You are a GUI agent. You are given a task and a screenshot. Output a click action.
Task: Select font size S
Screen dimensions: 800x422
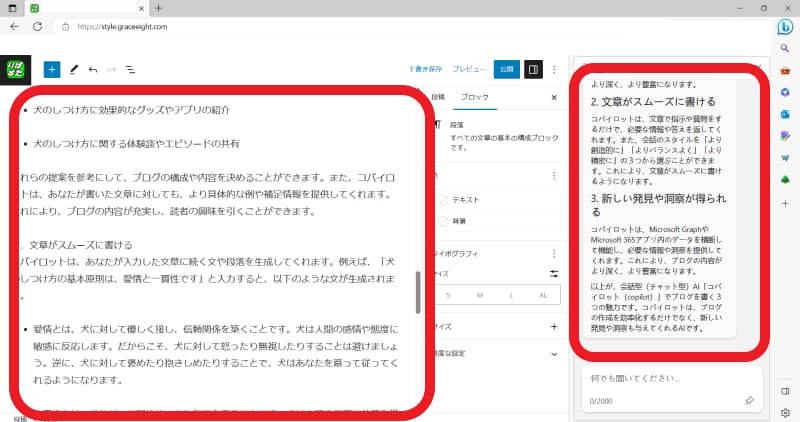(x=448, y=295)
